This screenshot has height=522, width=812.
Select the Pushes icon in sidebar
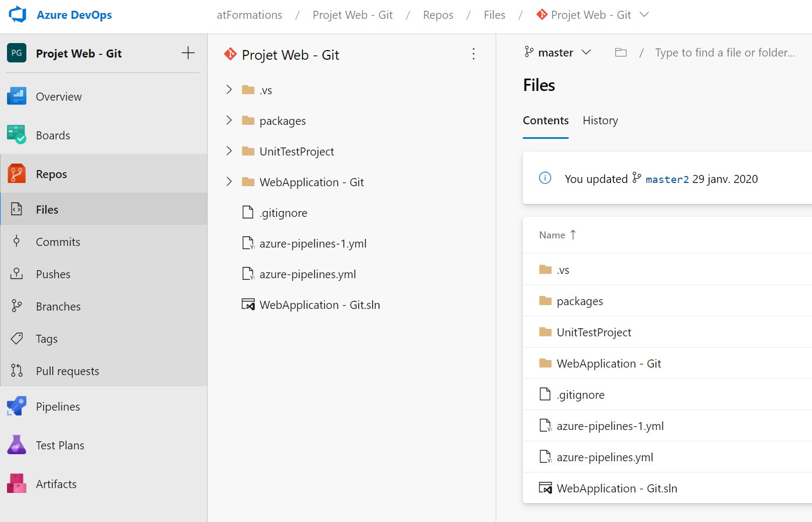tap(17, 274)
